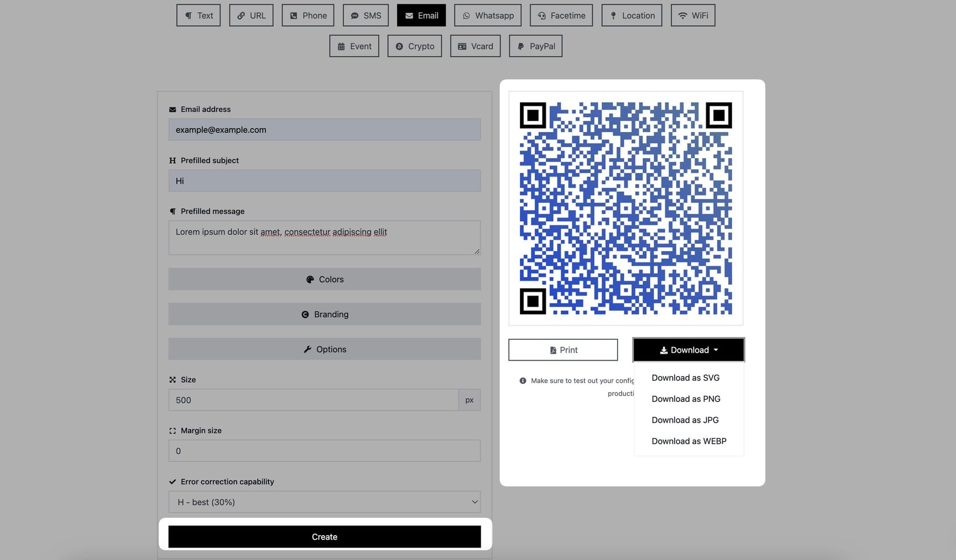Click the Location tab icon
Image resolution: width=956 pixels, height=560 pixels.
pos(611,15)
